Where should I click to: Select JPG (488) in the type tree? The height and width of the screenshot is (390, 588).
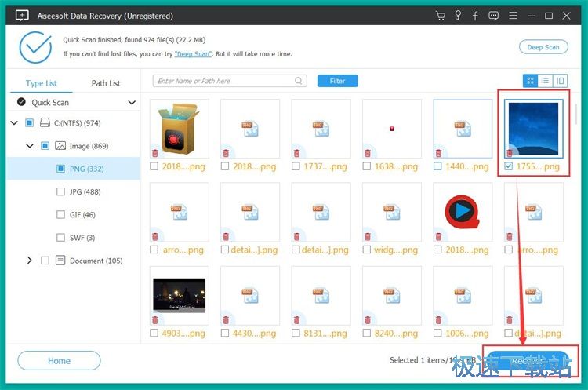pyautogui.click(x=85, y=191)
